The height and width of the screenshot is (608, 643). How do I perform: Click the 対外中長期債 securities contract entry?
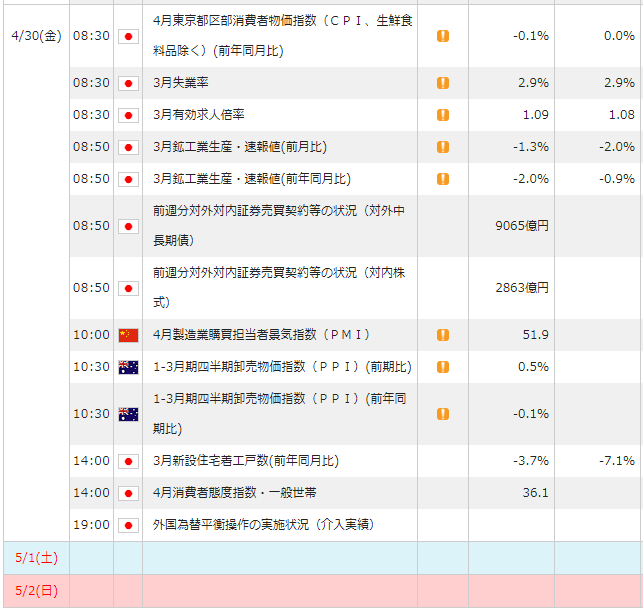(x=279, y=225)
